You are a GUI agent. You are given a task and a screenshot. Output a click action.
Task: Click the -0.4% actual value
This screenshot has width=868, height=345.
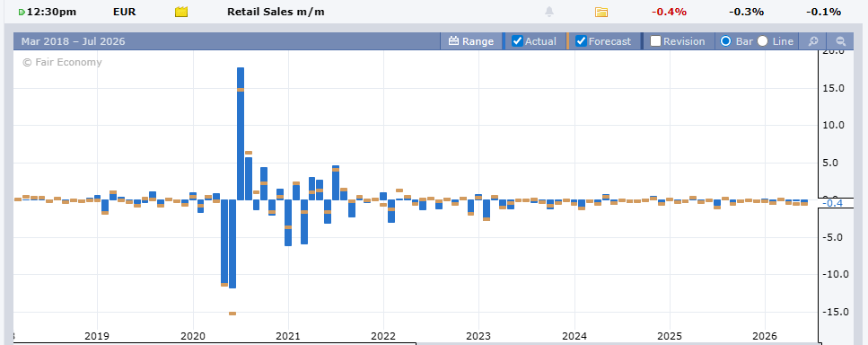click(x=669, y=12)
